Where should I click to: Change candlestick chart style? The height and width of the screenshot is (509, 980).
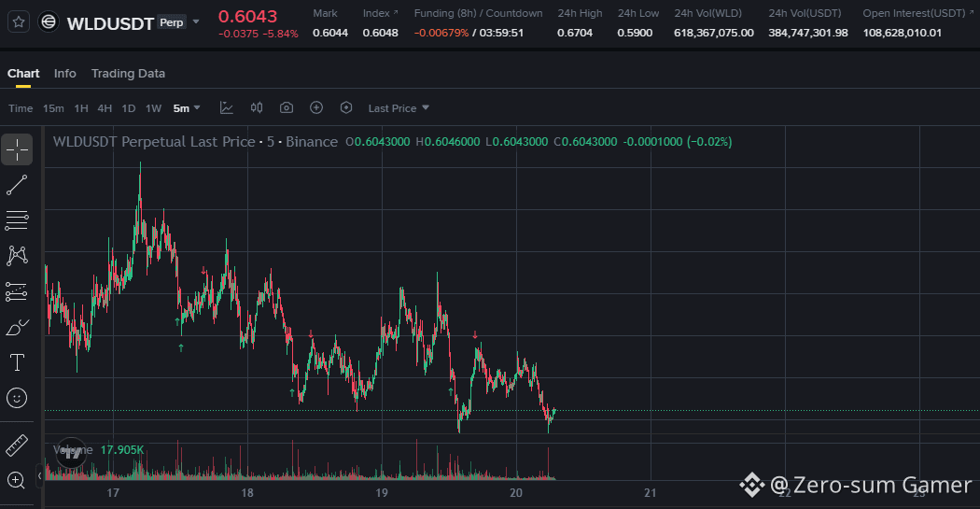257,107
